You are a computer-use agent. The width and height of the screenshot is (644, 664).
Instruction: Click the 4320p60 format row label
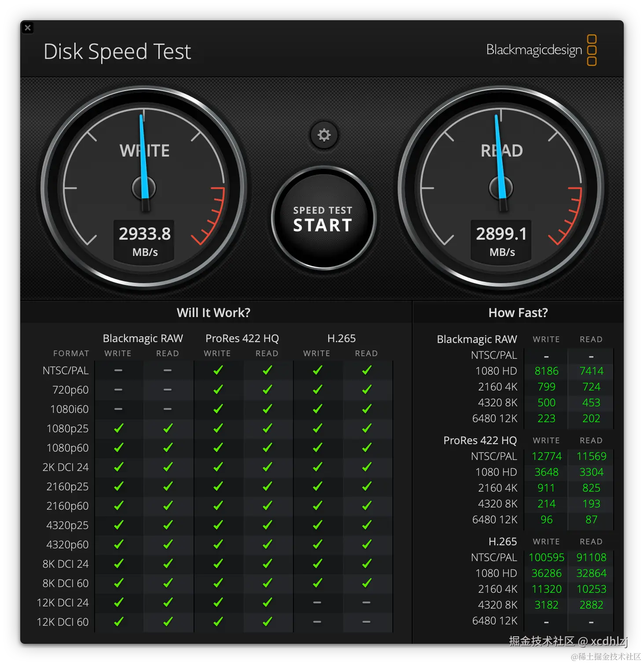[x=67, y=545]
